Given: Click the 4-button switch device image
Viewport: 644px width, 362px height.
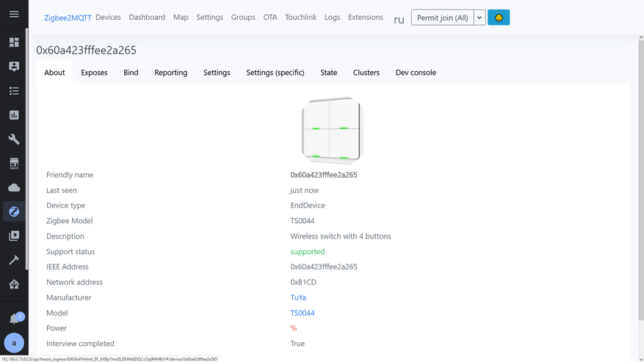Looking at the screenshot, I should pyautogui.click(x=332, y=130).
